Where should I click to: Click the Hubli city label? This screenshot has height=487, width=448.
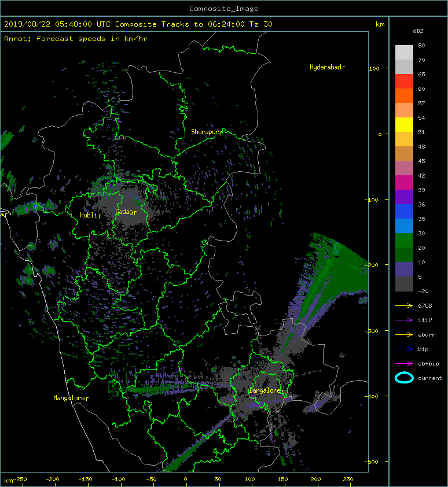[90, 215]
